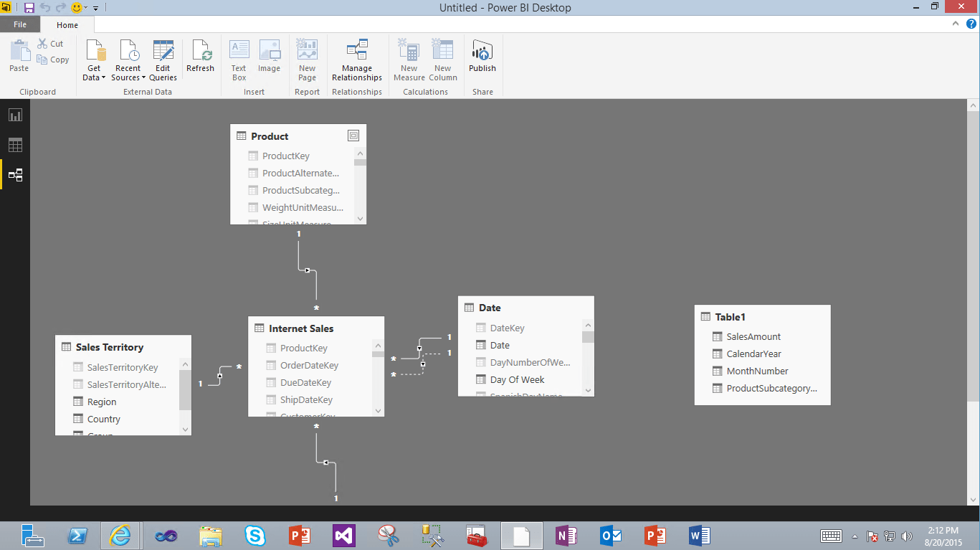Open OneNote from the taskbar

click(x=566, y=535)
